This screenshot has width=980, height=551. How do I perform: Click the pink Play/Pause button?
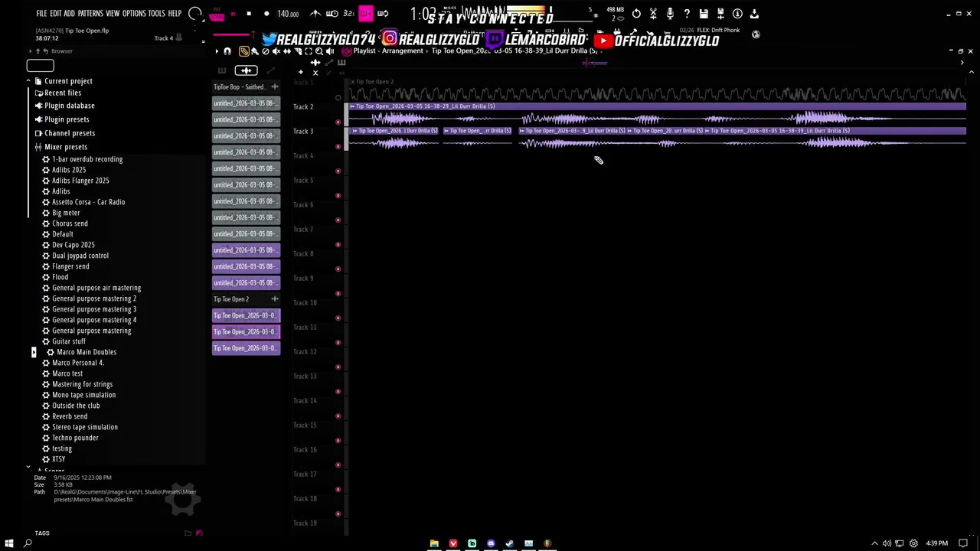[234, 14]
